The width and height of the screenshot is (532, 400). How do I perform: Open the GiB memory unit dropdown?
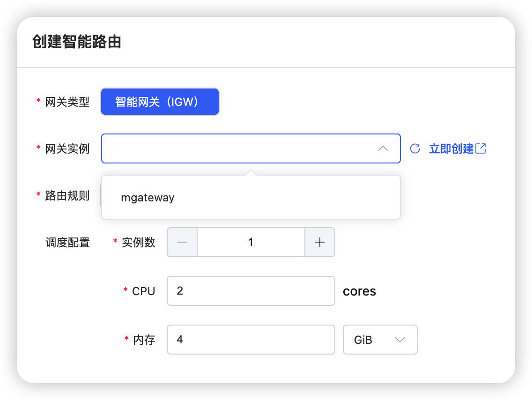click(x=380, y=340)
